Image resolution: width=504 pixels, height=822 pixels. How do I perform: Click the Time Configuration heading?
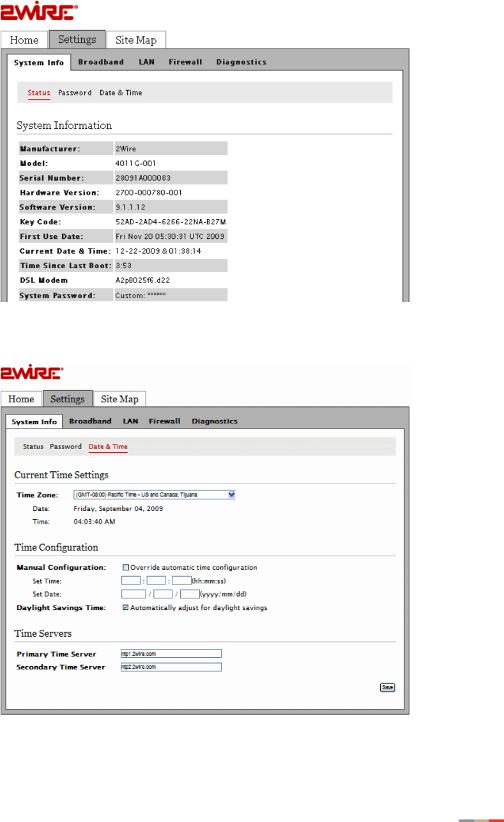56,547
